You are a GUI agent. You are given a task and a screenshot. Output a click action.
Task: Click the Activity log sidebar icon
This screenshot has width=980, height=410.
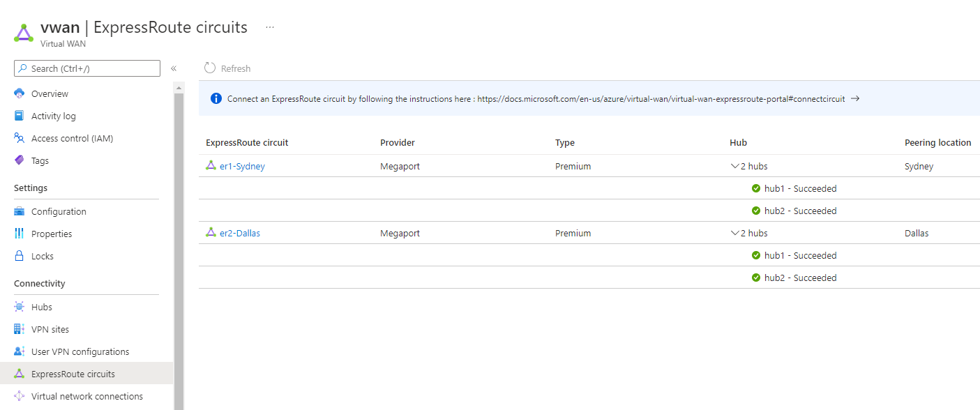(20, 115)
